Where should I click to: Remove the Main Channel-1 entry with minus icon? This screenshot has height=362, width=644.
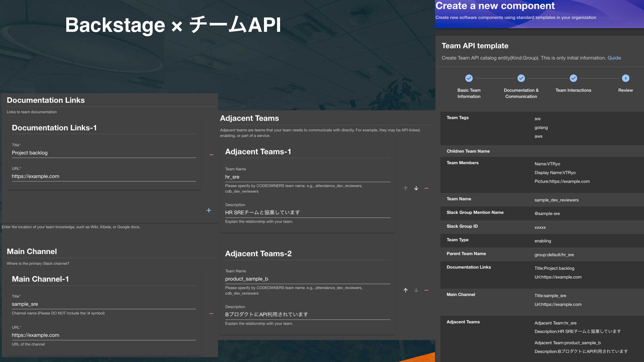(211, 314)
